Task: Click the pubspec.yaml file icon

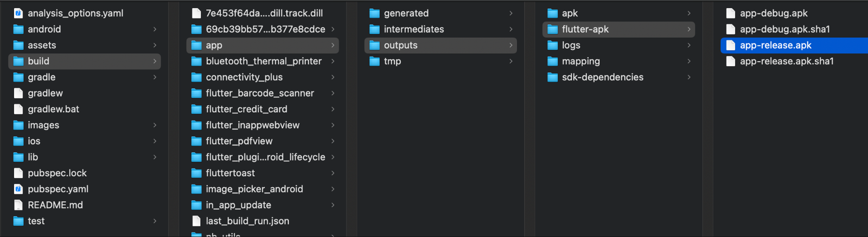Action: click(x=18, y=189)
